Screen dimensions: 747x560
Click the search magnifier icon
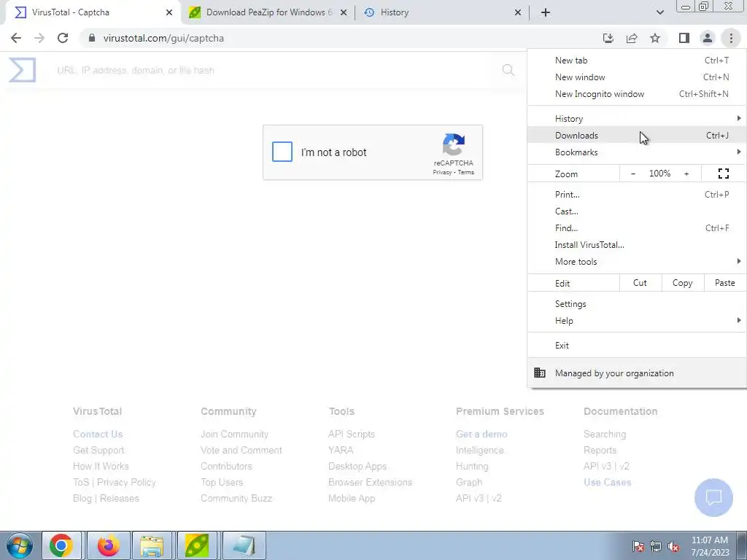click(508, 70)
